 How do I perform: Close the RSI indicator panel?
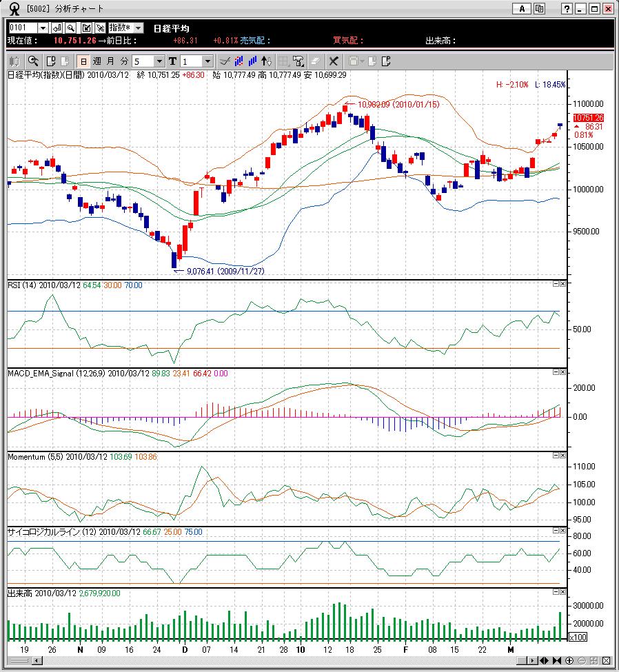pyautogui.click(x=562, y=284)
